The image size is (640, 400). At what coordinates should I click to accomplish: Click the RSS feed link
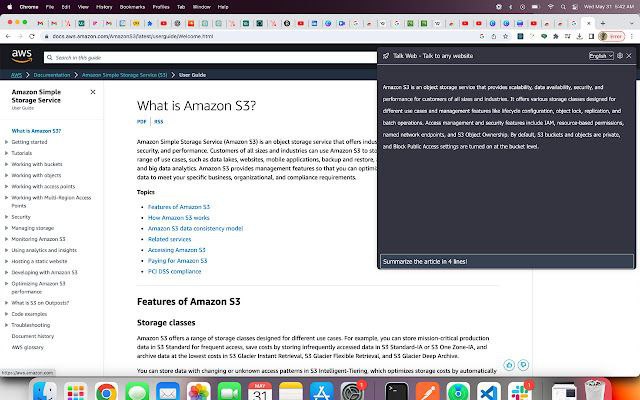(x=158, y=122)
